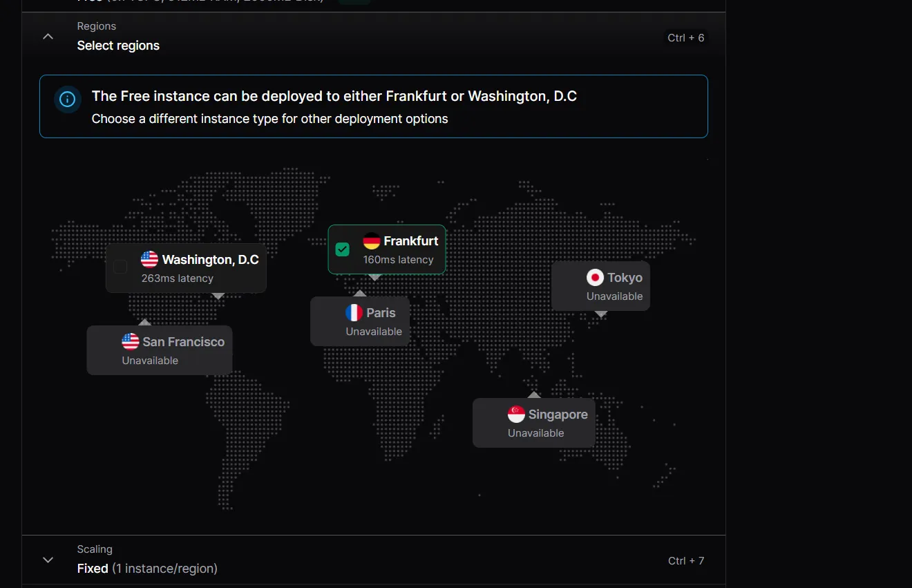This screenshot has width=912, height=588.
Task: Select the San Francisco region card
Action: coord(160,350)
